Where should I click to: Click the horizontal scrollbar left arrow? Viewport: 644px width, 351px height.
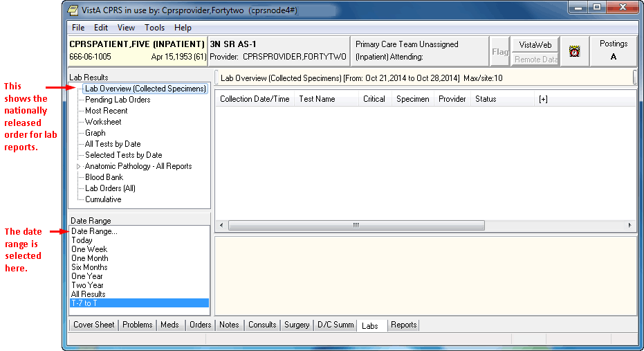click(222, 225)
